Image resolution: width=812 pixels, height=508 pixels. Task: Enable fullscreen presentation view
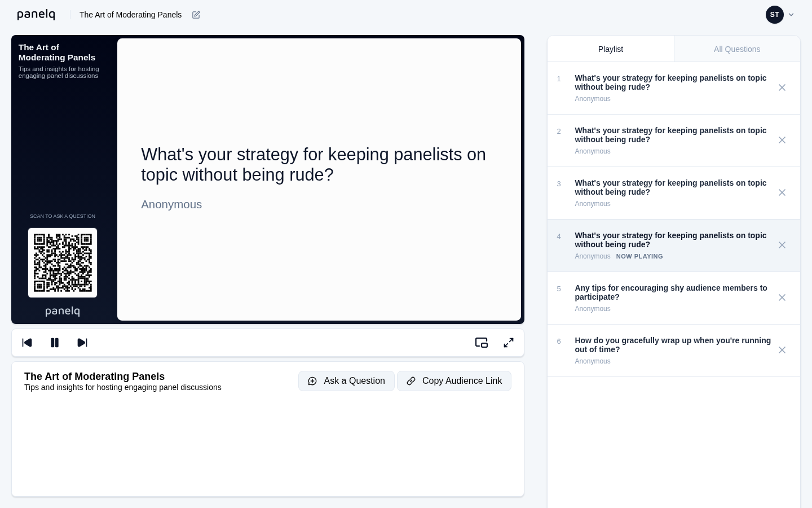click(x=509, y=343)
